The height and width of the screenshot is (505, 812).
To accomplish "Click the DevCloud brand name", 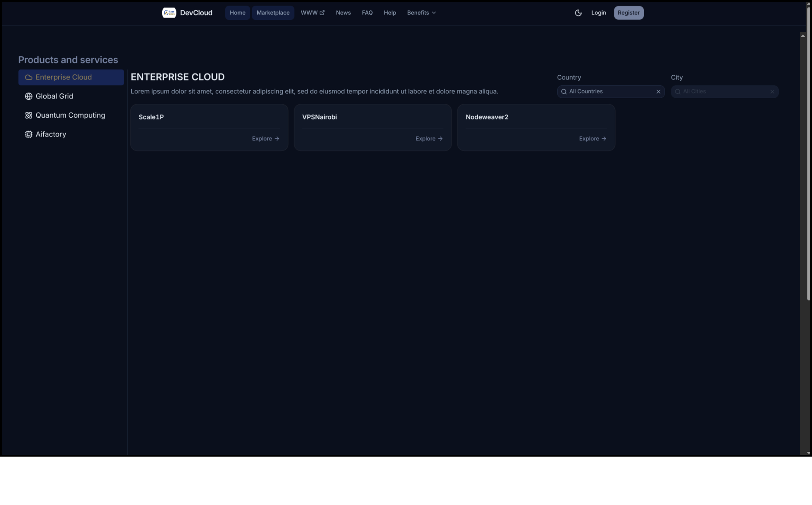I will [196, 13].
